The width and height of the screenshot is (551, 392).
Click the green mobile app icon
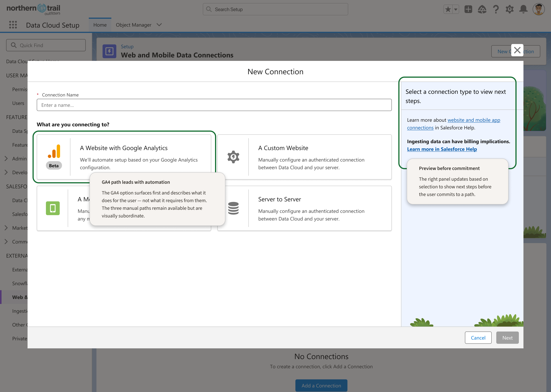click(x=53, y=208)
